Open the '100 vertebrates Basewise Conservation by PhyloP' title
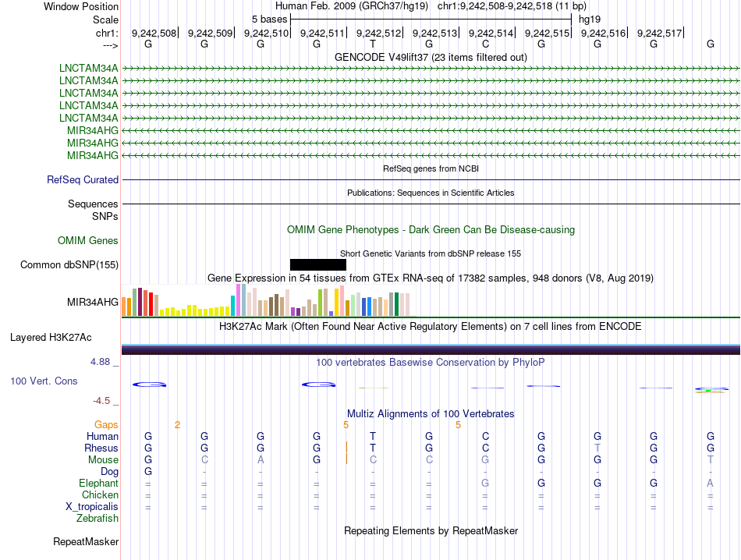This screenshot has width=741, height=560. (431, 363)
